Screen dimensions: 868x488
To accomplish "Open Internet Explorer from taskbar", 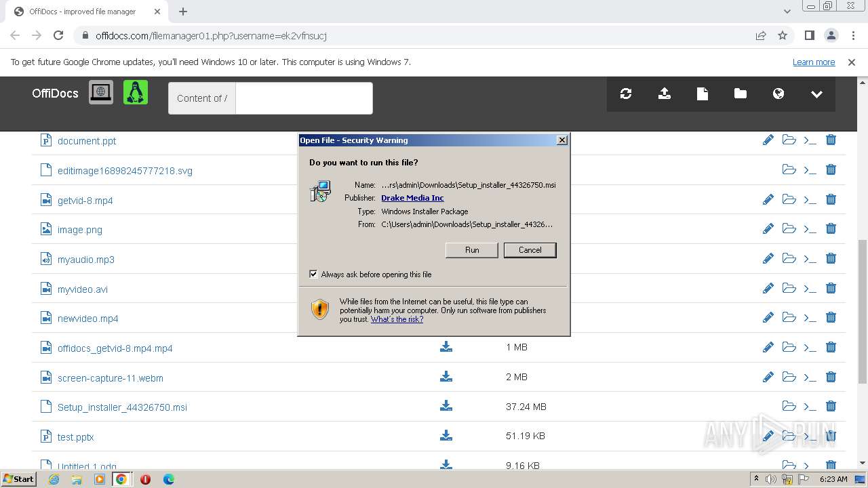I will 54,479.
